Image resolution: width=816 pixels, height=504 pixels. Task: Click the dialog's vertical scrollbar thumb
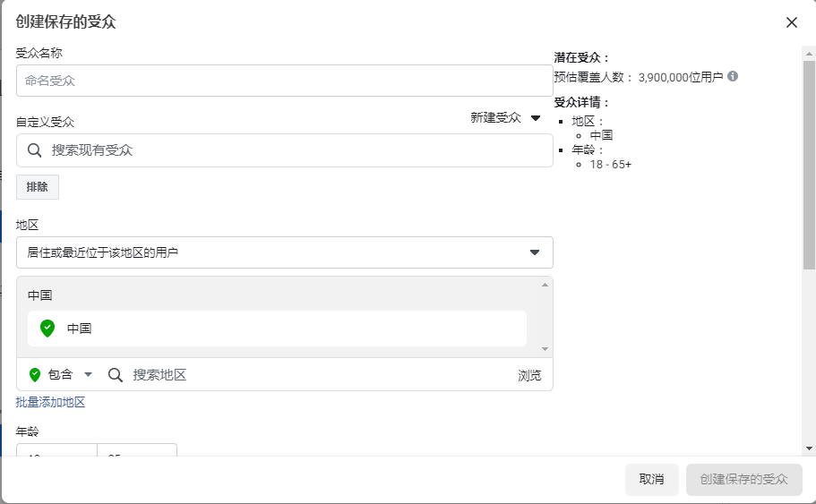tap(809, 161)
